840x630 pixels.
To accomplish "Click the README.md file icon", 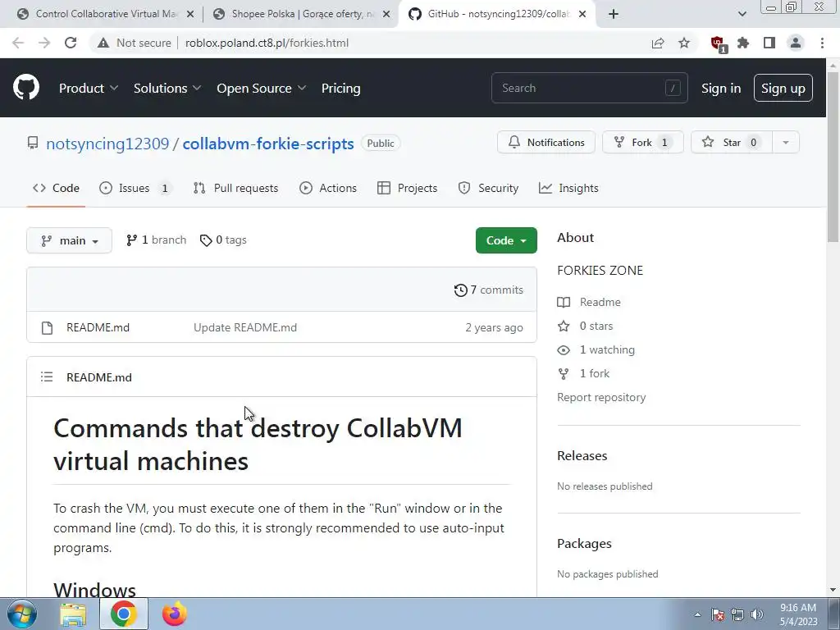I will (x=47, y=328).
